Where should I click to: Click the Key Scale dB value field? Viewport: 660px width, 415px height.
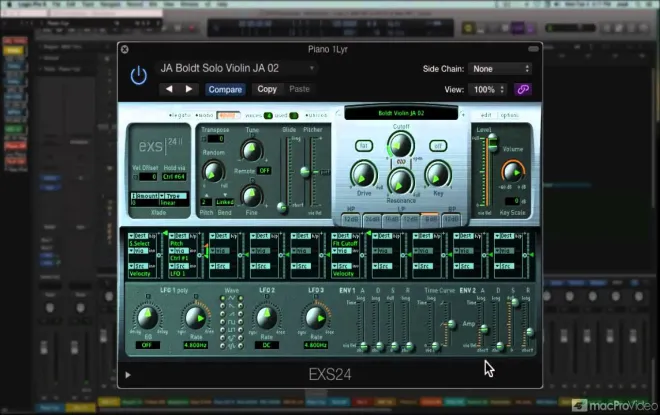[511, 201]
